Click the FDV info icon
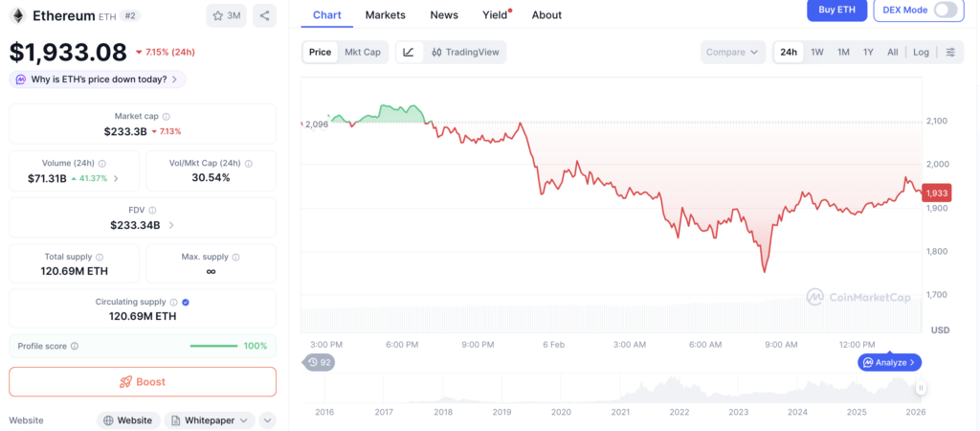 click(x=152, y=210)
